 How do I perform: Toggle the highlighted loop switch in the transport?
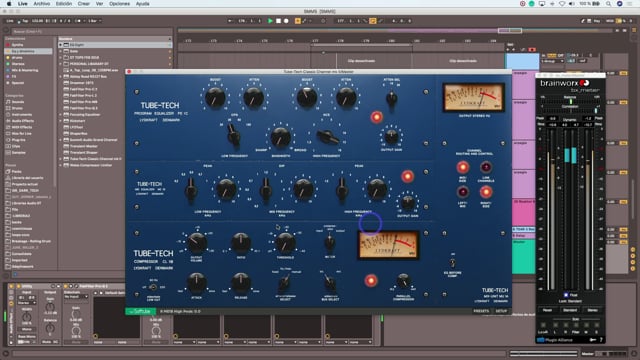click(x=373, y=21)
